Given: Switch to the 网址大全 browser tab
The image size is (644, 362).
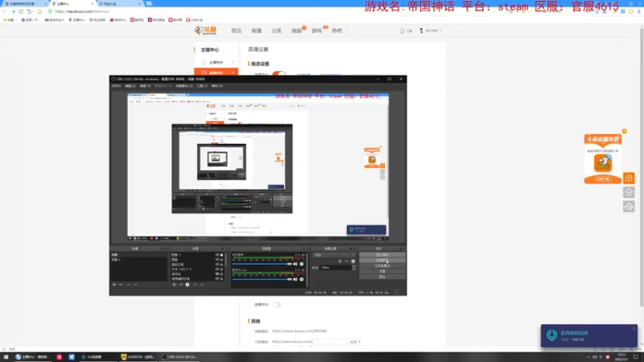Looking at the screenshot, I should (119, 4).
